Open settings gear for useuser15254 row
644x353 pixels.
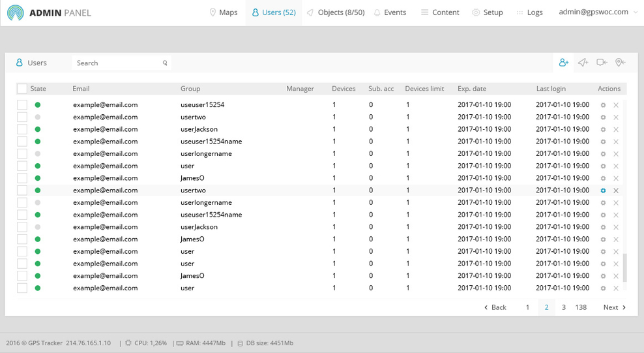click(603, 105)
